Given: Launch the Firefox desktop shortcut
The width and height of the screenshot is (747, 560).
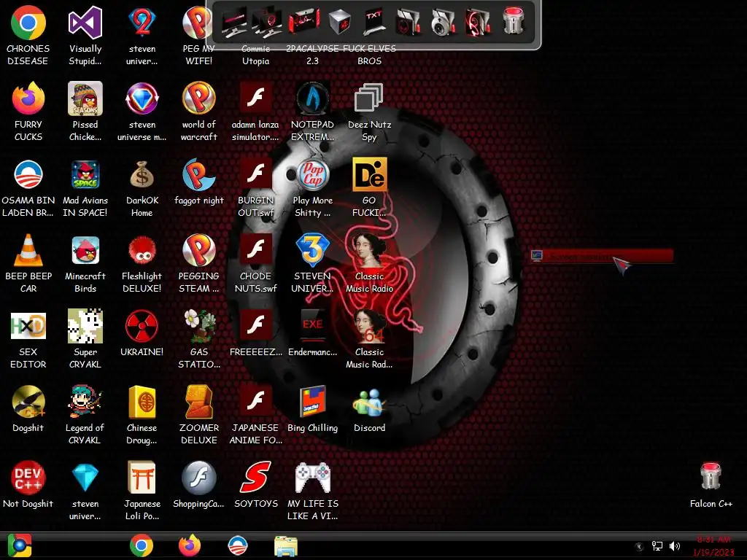Looking at the screenshot, I should (x=28, y=98).
